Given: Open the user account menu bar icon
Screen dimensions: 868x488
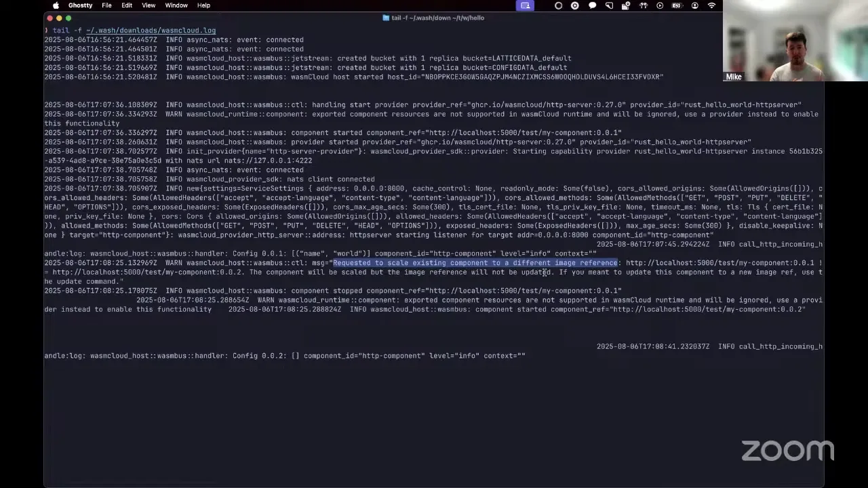Looking at the screenshot, I should (694, 5).
